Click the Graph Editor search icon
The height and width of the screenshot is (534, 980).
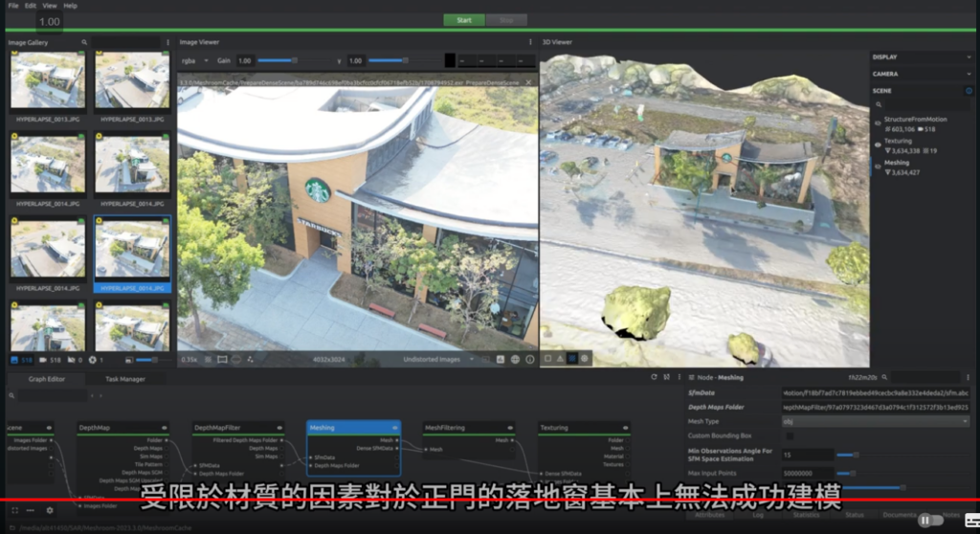[x=11, y=395]
